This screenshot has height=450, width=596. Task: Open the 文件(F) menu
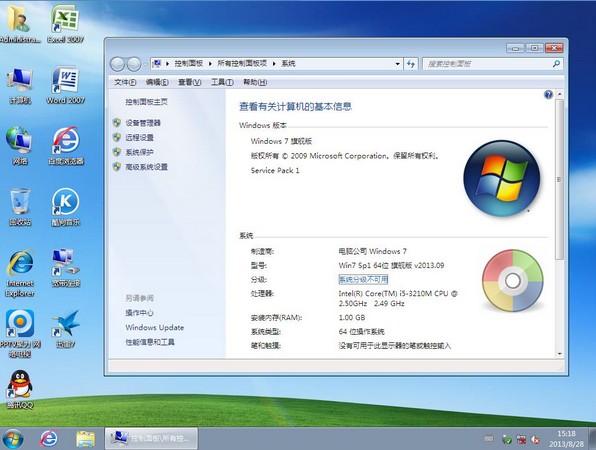125,82
